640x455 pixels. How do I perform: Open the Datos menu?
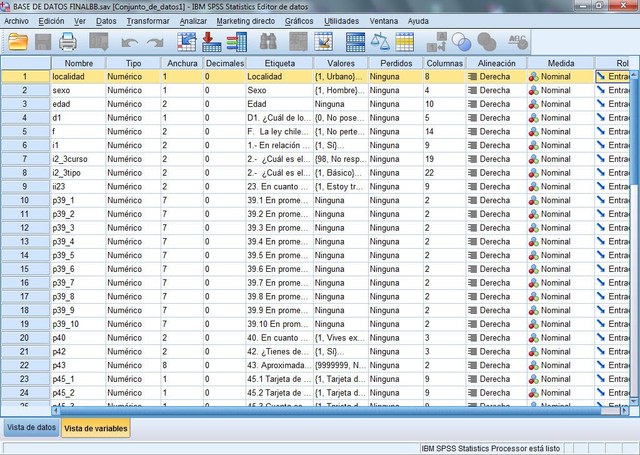pyautogui.click(x=106, y=21)
